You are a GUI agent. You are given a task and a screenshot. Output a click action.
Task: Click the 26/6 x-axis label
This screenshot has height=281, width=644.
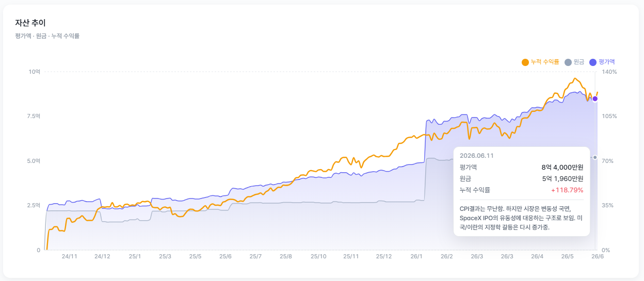pos(597,256)
